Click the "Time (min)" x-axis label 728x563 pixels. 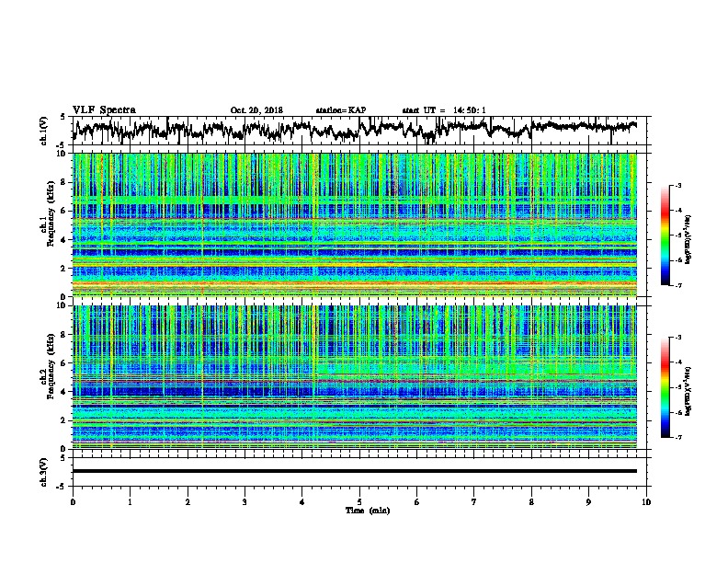click(368, 511)
